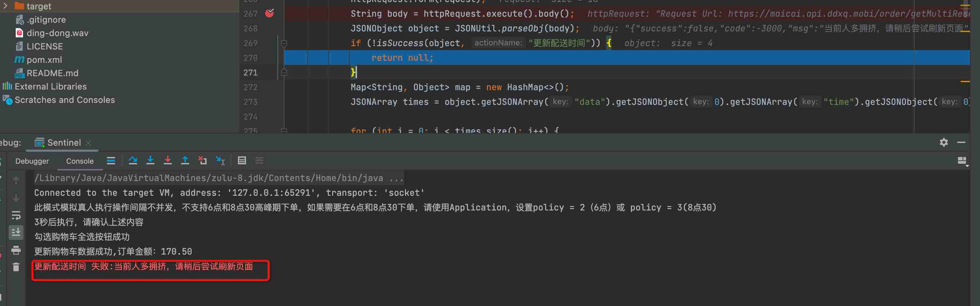Switch to the Console tab
The width and height of the screenshot is (980, 306).
(80, 161)
